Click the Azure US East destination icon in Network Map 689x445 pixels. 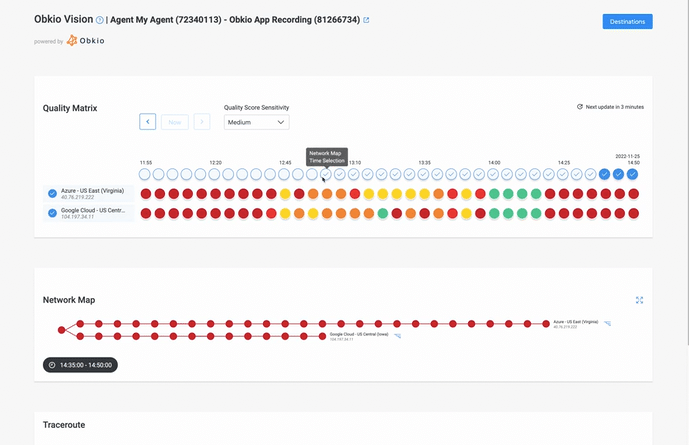pos(607,324)
